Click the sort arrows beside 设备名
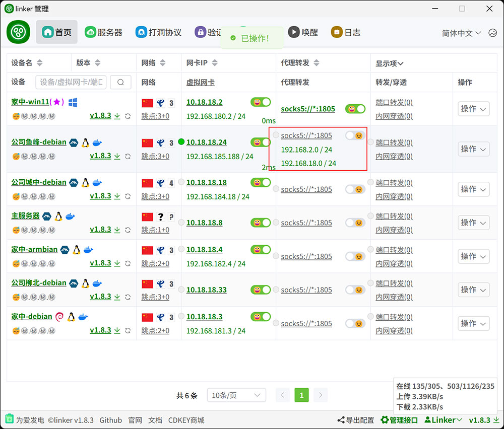This screenshot has height=429, width=504. pos(40,63)
